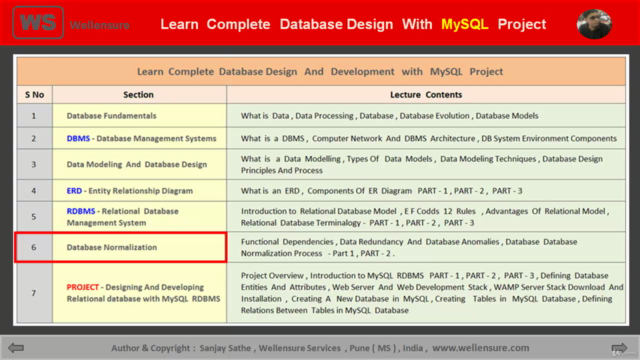
Task: Click serial number 2 cell
Action: coord(34,138)
